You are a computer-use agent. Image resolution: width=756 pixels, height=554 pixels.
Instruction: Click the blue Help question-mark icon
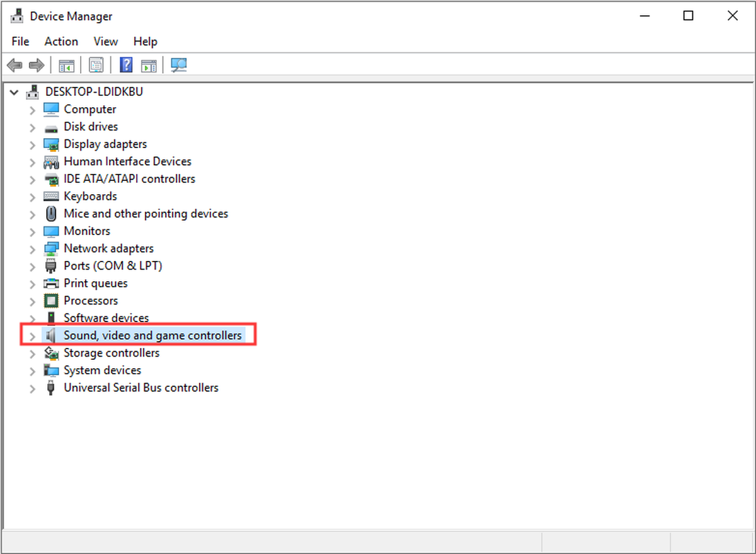[x=126, y=65]
